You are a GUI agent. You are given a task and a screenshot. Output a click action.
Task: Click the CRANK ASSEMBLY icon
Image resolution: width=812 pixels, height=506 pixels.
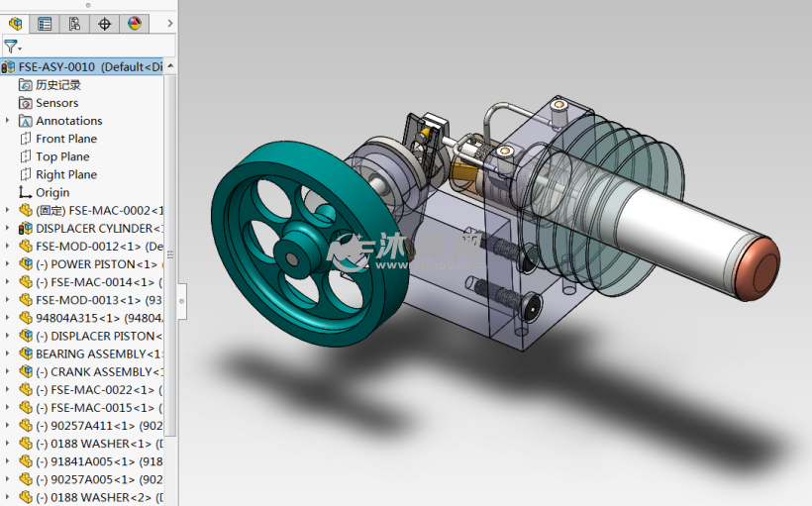pyautogui.click(x=26, y=372)
